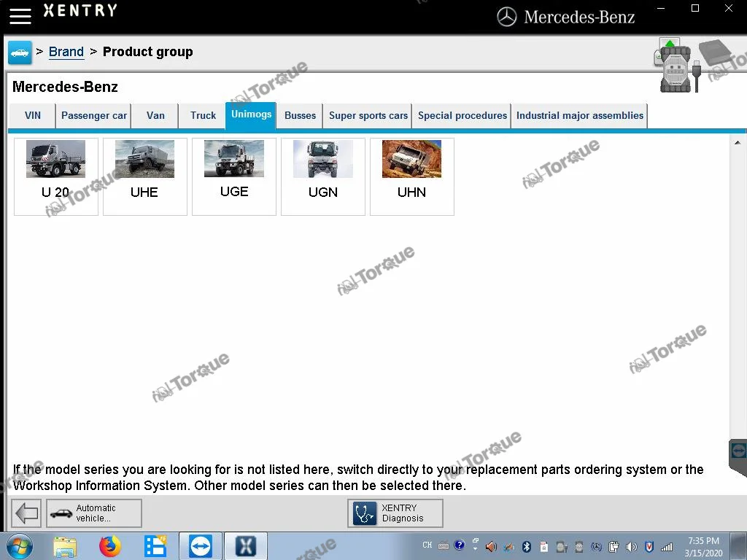The width and height of the screenshot is (747, 560).
Task: Open the clock showing 7:35 PM
Action: (x=704, y=547)
